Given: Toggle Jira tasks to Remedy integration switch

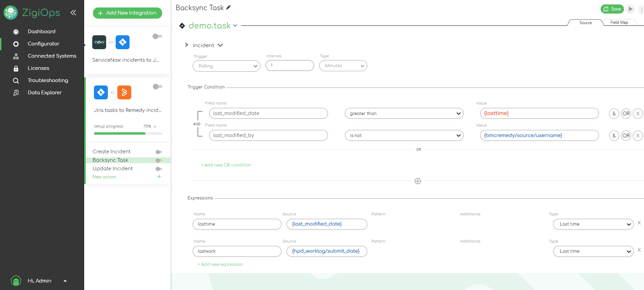Looking at the screenshot, I should pos(157,86).
